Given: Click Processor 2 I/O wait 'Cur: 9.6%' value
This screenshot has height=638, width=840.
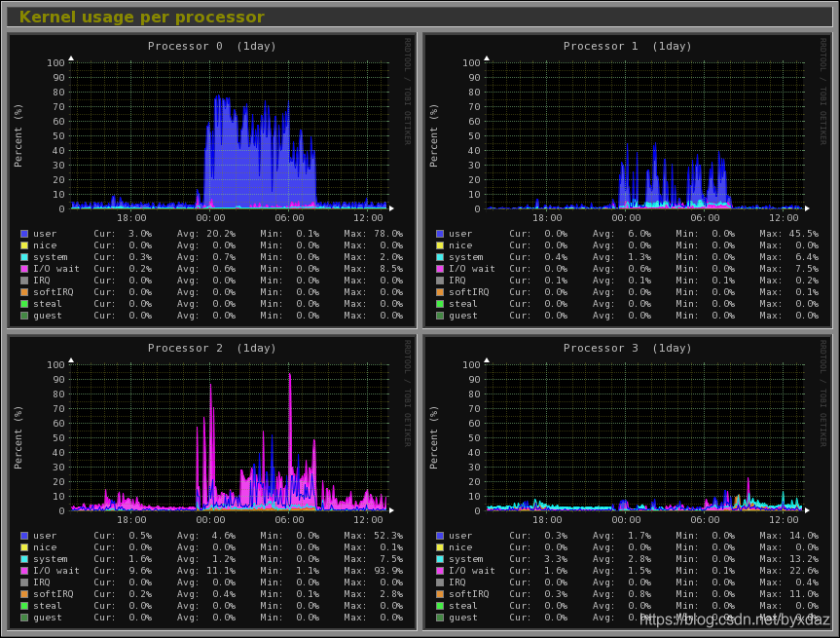Looking at the screenshot, I should pyautogui.click(x=123, y=571).
